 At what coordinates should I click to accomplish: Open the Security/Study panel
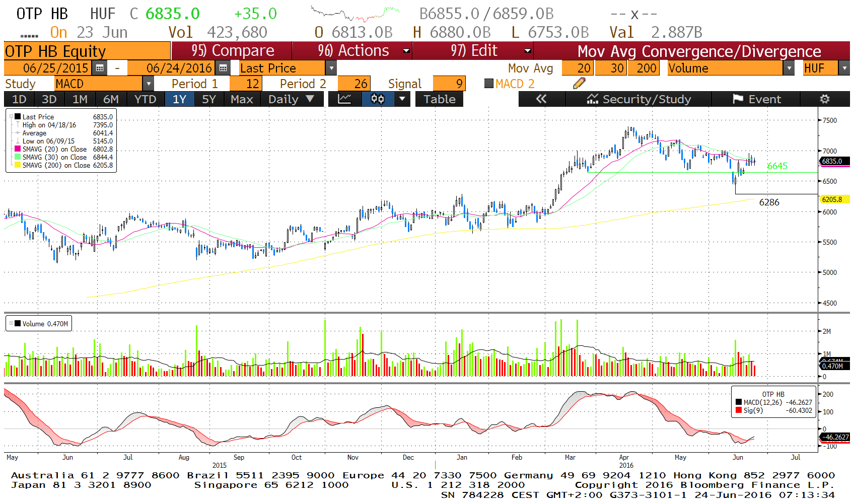(638, 99)
